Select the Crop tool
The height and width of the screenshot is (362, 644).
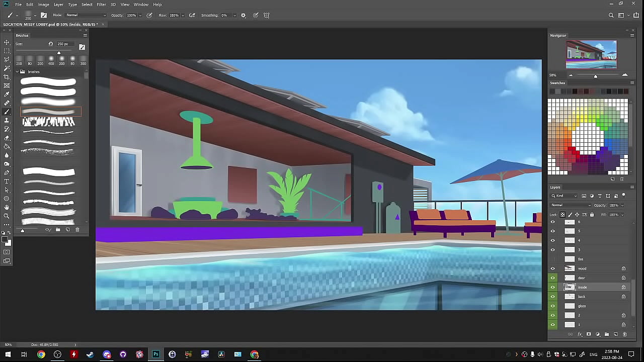(7, 77)
